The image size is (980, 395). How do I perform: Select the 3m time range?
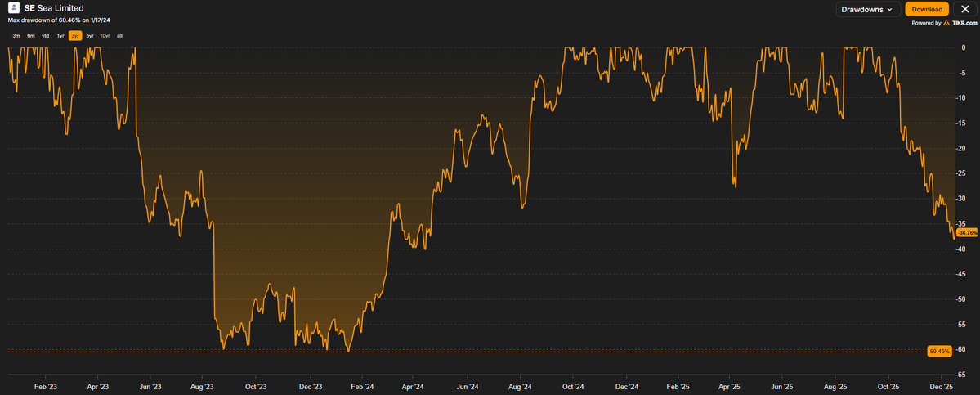pyautogui.click(x=16, y=36)
